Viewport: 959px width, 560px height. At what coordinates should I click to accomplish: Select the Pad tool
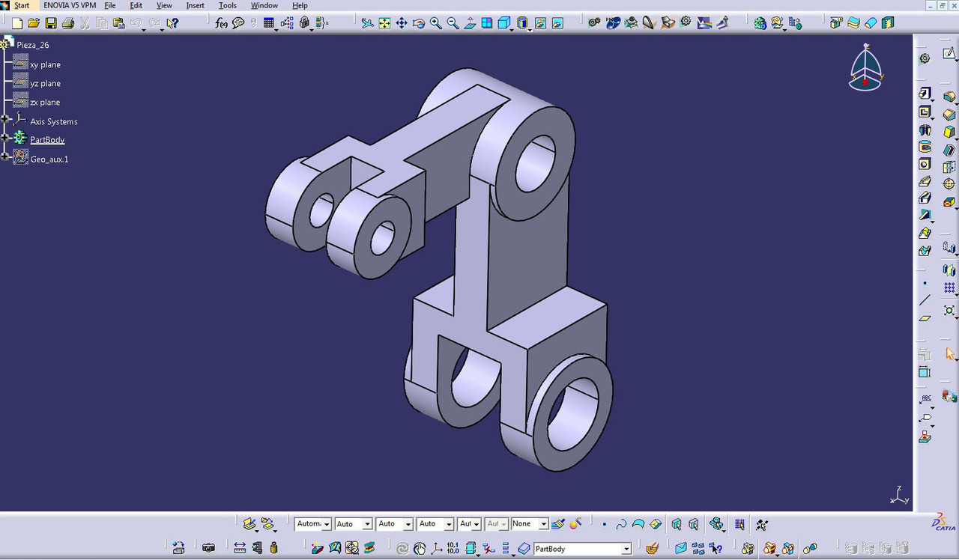(925, 95)
